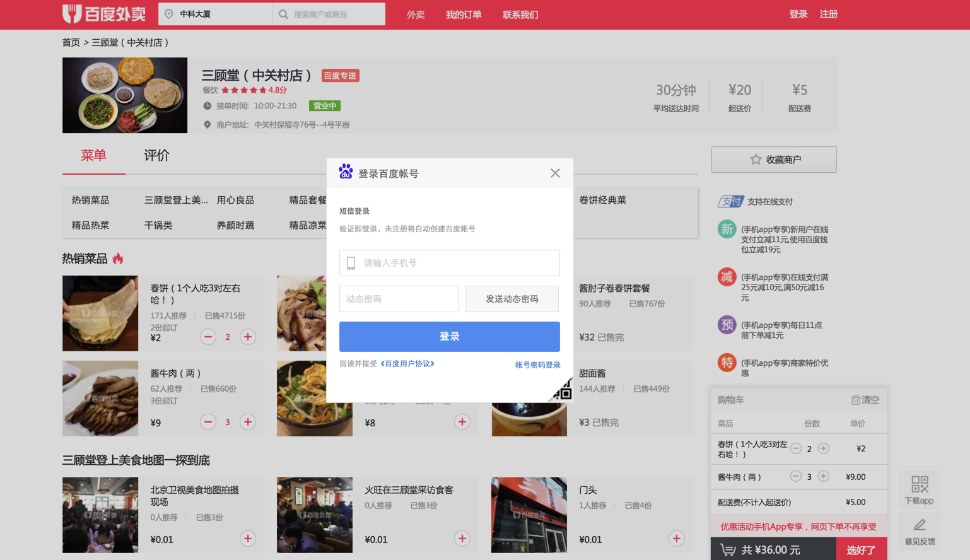
Task: Go to 首页 breadcrumb link
Action: (71, 42)
